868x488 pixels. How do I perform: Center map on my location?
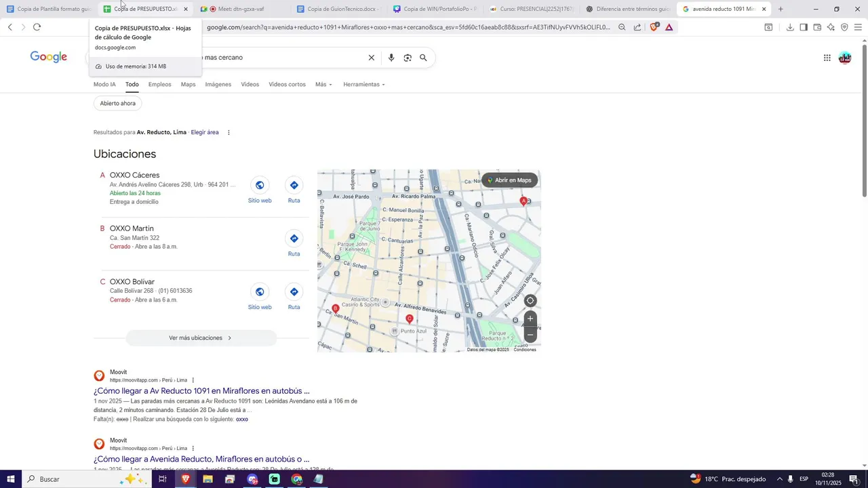tap(530, 301)
